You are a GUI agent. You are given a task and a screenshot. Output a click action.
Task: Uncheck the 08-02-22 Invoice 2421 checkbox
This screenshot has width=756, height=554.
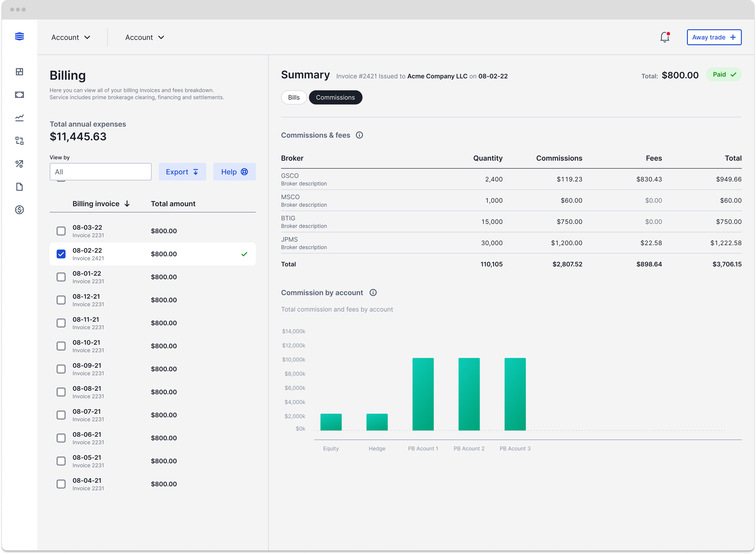tap(61, 254)
